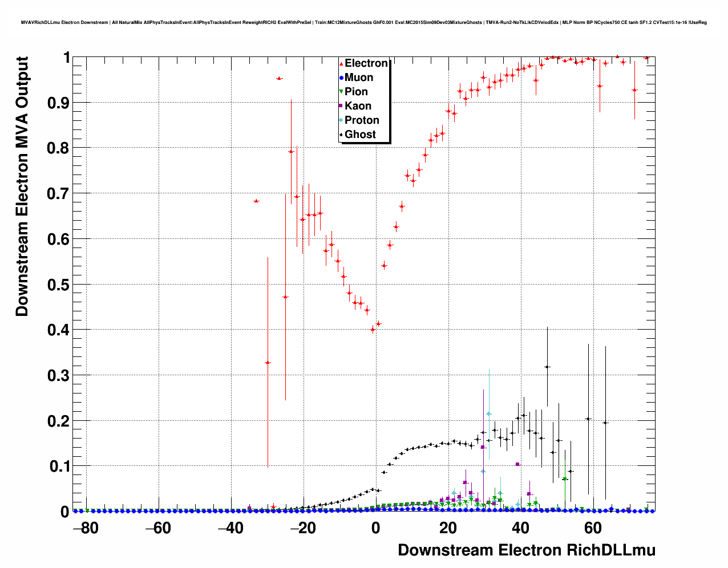Image resolution: width=728 pixels, height=568 pixels.
Task: Click the "1" tick at the y-axis top
Action: tap(67, 58)
